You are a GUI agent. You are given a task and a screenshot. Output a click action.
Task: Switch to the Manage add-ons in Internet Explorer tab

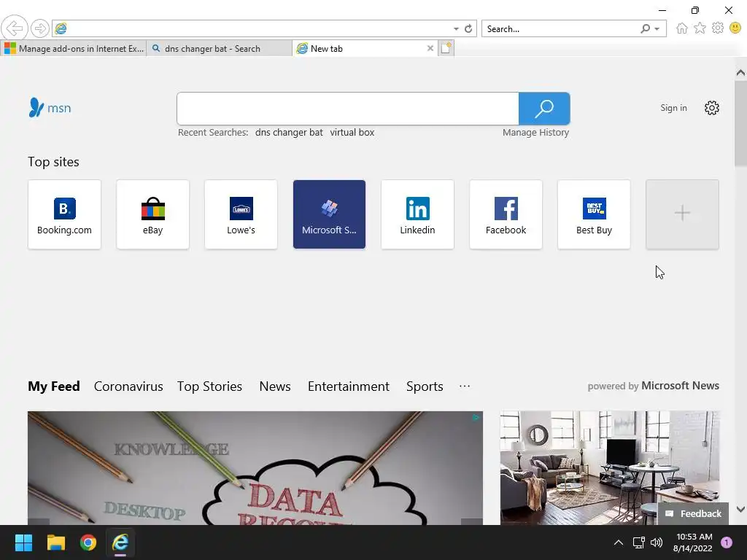pyautogui.click(x=74, y=48)
